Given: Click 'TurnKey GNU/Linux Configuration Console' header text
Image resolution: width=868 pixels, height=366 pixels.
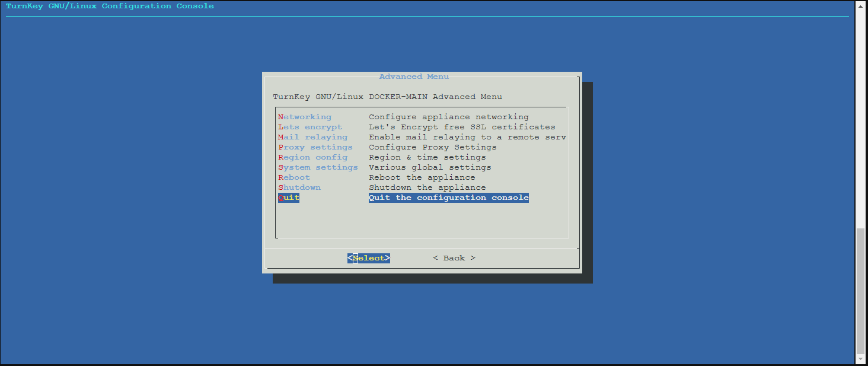Looking at the screenshot, I should click(110, 6).
